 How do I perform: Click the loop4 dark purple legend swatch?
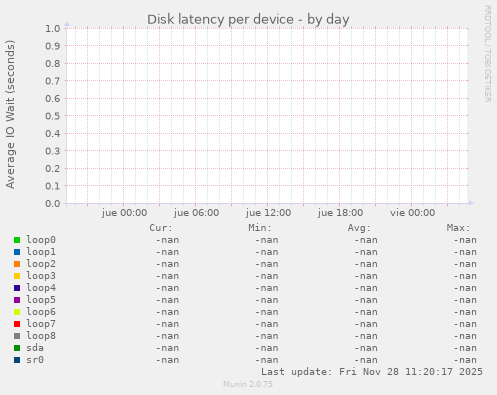(17, 288)
